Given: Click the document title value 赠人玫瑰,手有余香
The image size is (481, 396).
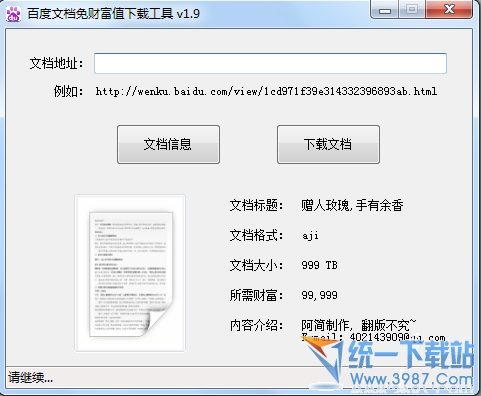Looking at the screenshot, I should pyautogui.click(x=352, y=205).
